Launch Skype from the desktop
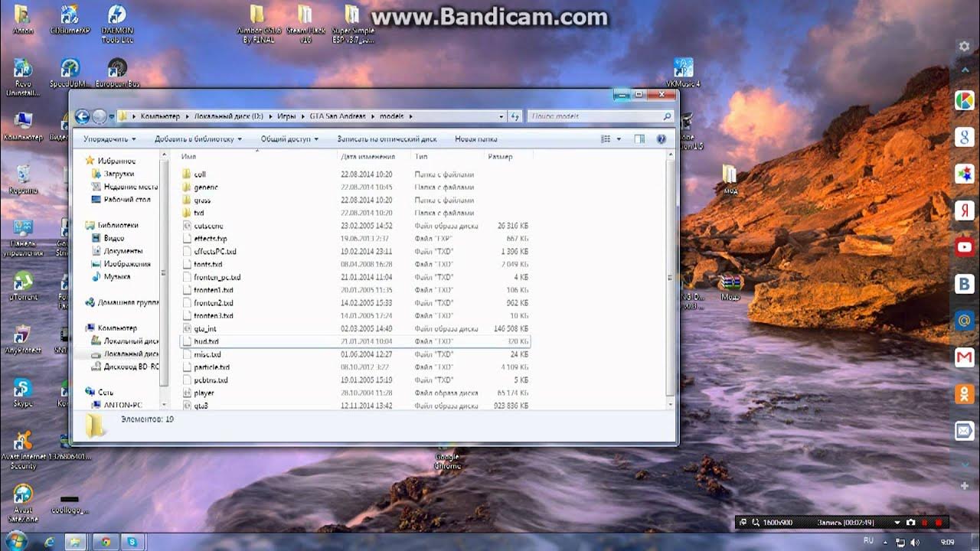 coord(23,393)
